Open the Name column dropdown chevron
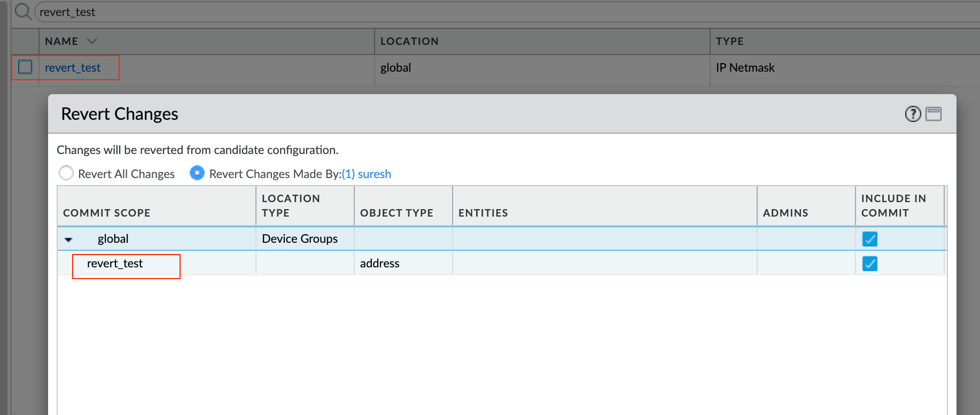Image resolution: width=980 pixels, height=415 pixels. point(92,41)
